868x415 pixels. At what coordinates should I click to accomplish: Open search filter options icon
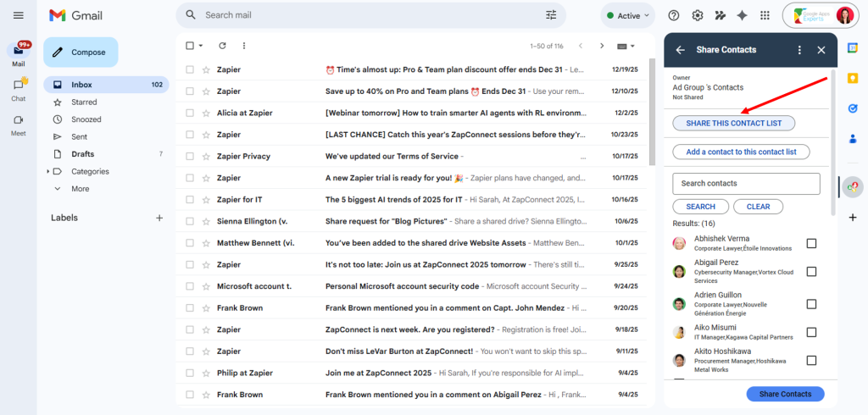(552, 15)
